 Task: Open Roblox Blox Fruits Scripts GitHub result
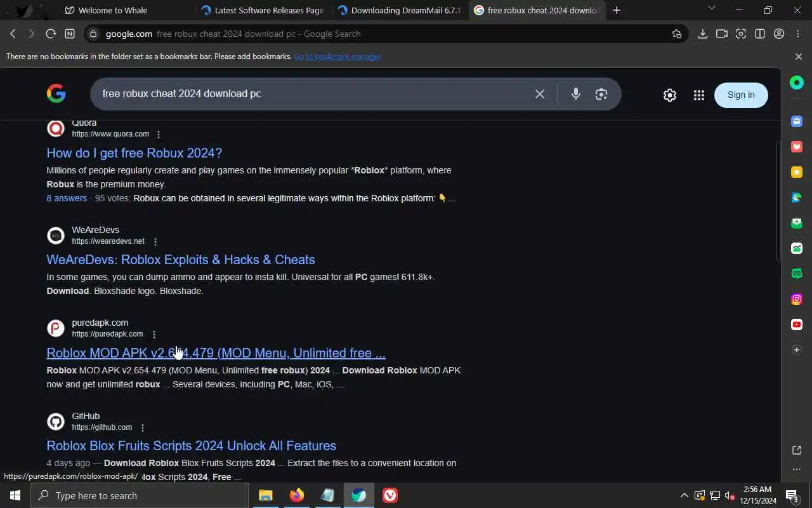coord(191,446)
